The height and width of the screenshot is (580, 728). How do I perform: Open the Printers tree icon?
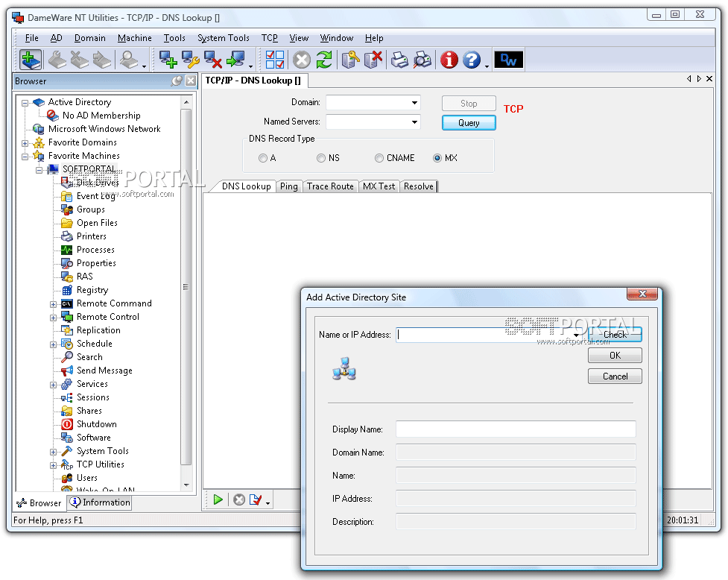pyautogui.click(x=67, y=236)
